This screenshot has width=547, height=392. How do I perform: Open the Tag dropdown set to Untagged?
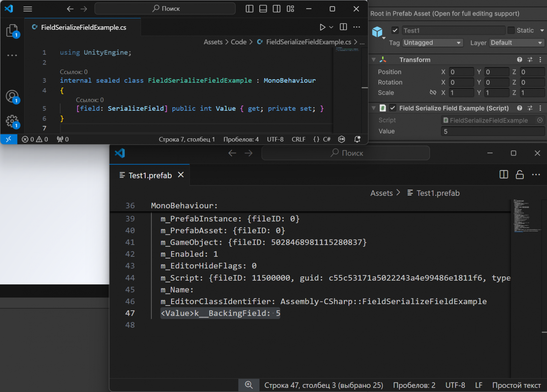(x=432, y=43)
